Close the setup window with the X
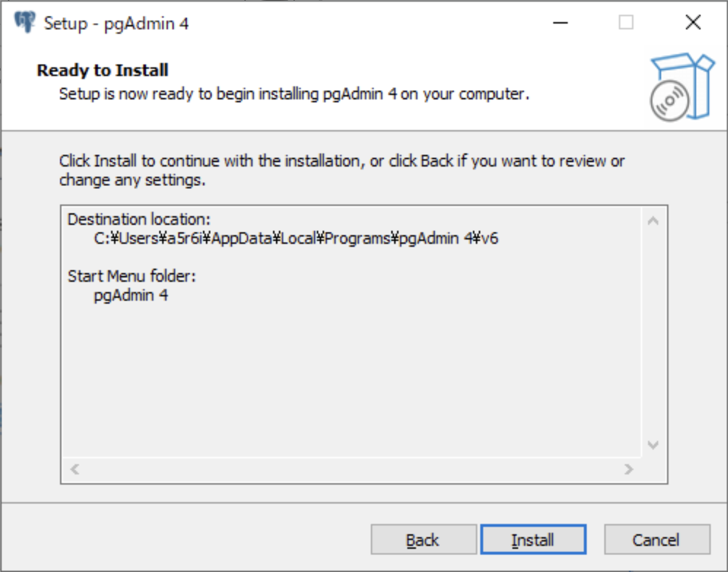The height and width of the screenshot is (572, 728). coord(693,23)
